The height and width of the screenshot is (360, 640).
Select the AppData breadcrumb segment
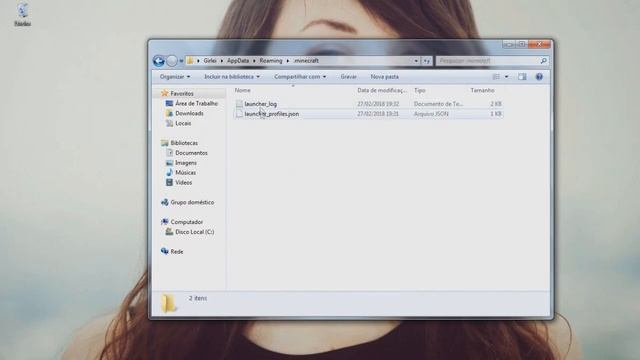click(x=238, y=61)
